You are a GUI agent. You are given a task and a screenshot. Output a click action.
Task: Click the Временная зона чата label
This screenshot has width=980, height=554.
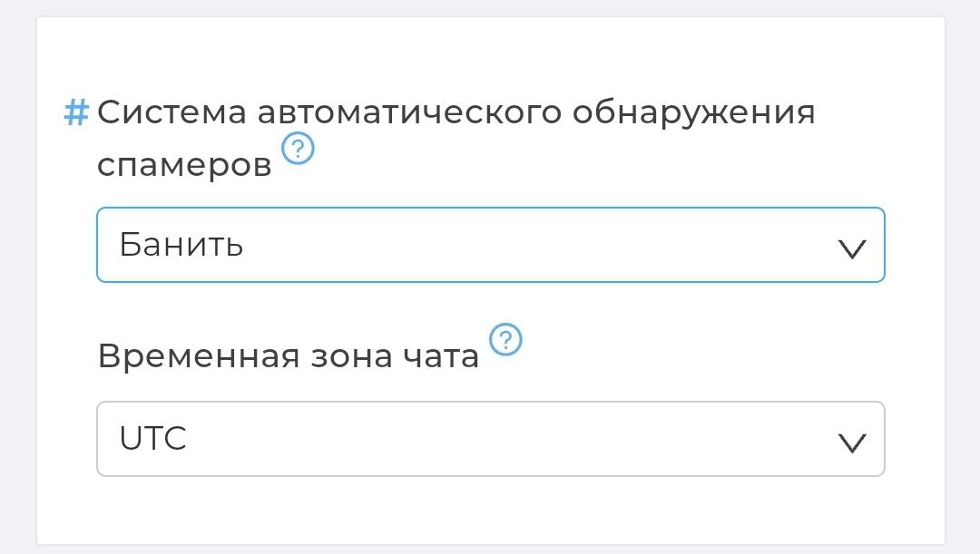coord(288,356)
